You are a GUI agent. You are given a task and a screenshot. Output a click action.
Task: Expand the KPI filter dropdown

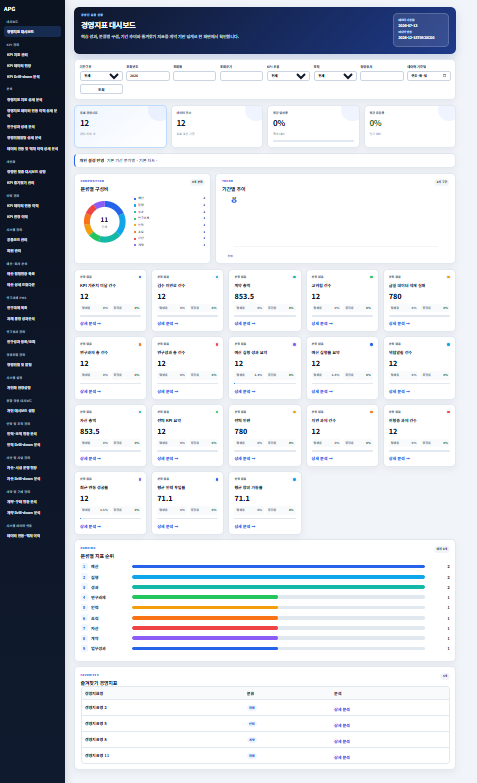(x=288, y=76)
